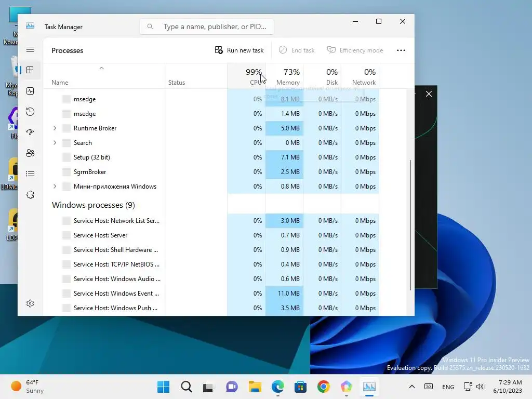
Task: Expand the Search process group
Action: click(55, 143)
